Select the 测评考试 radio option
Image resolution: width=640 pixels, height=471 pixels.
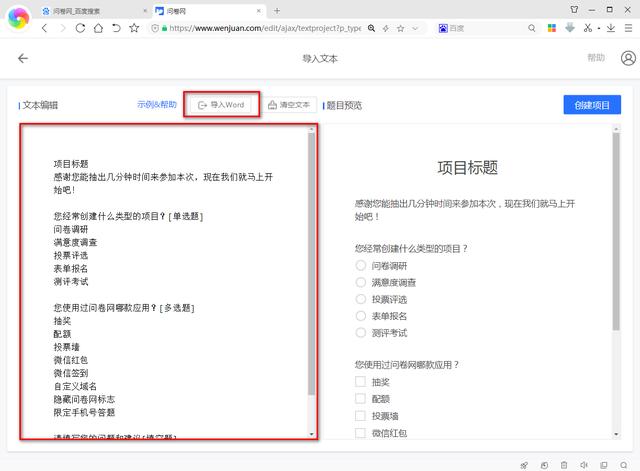click(360, 333)
